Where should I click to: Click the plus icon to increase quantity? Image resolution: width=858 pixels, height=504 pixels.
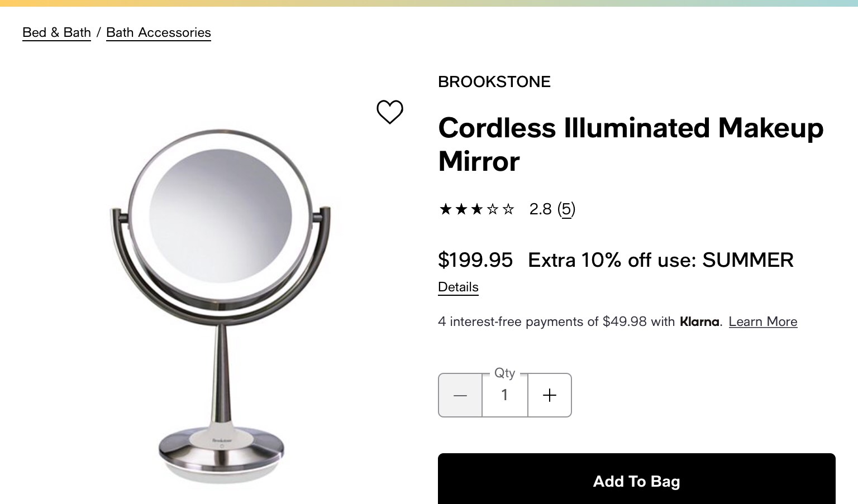pyautogui.click(x=550, y=395)
